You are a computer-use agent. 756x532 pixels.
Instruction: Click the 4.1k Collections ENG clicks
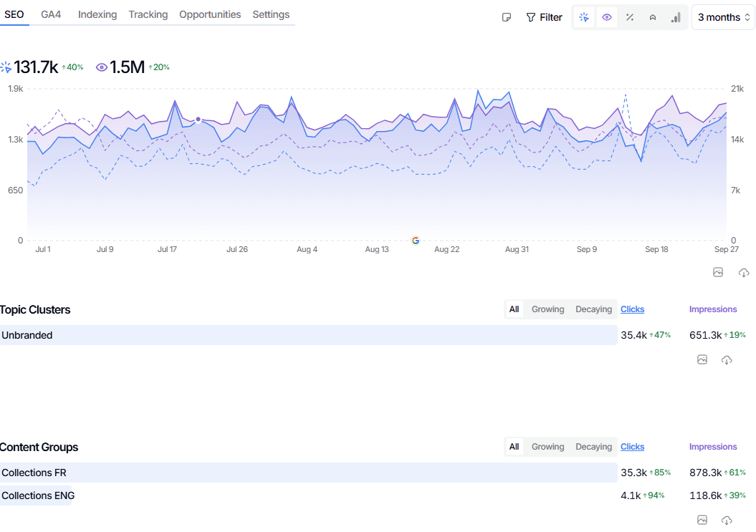tap(631, 495)
